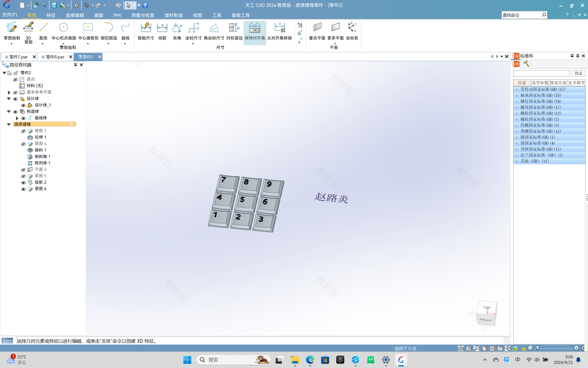Select the 对称直径 tool
Viewport: 588px width, 368px height.
click(x=234, y=31)
